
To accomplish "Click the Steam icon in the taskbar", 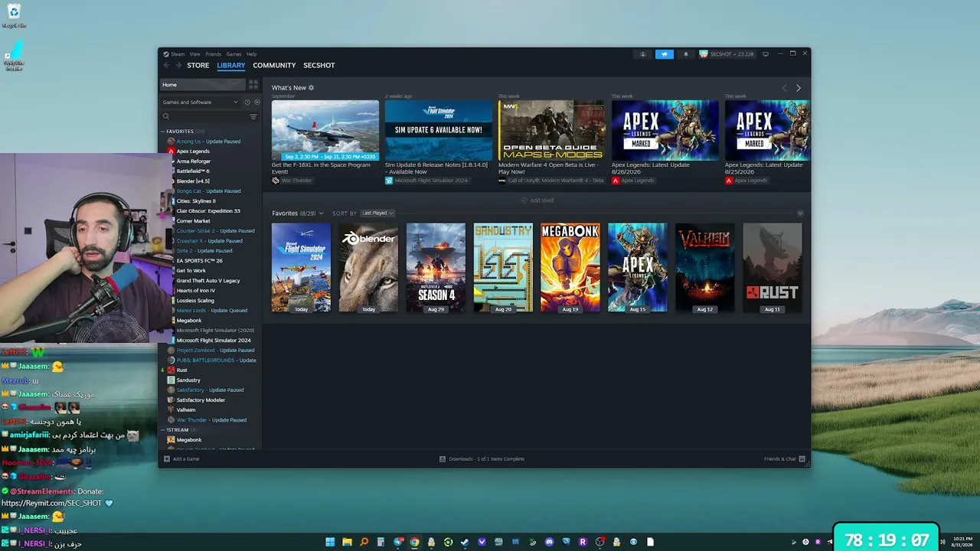I will 465,542.
